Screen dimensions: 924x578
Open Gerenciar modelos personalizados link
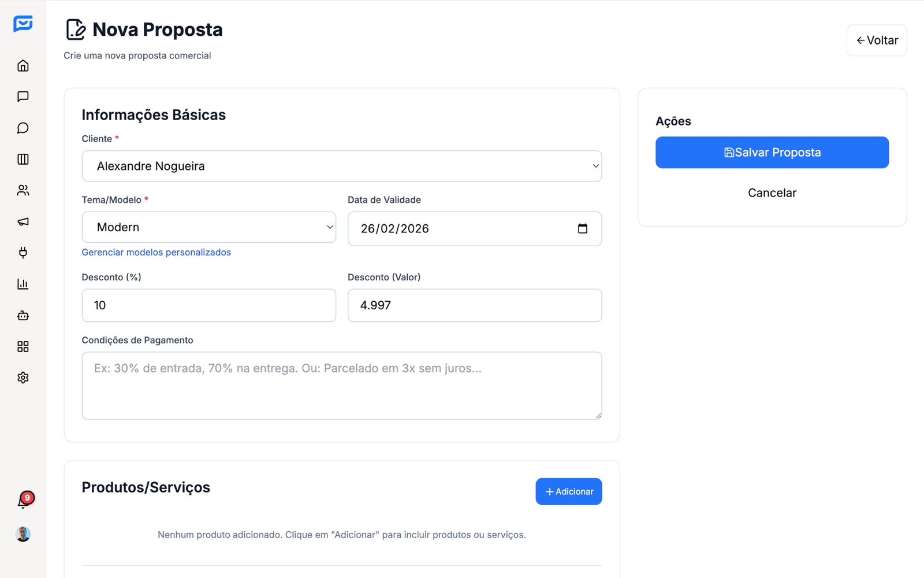tap(156, 253)
